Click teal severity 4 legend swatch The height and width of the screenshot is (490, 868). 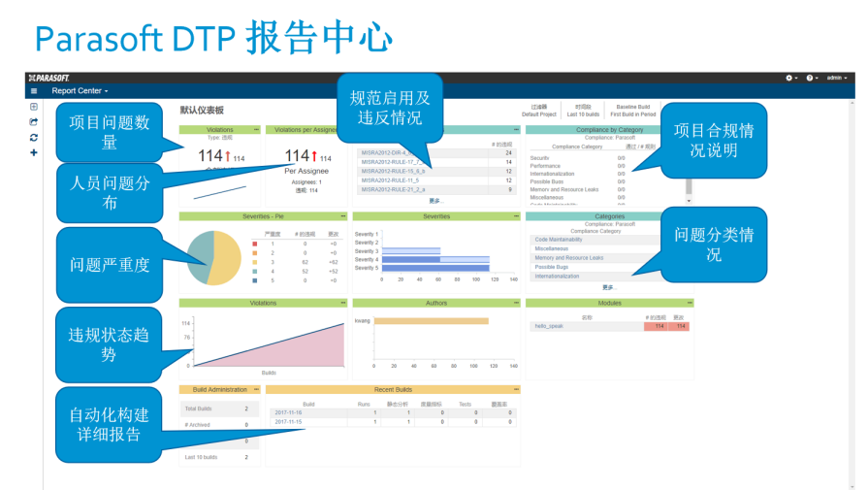(x=255, y=272)
